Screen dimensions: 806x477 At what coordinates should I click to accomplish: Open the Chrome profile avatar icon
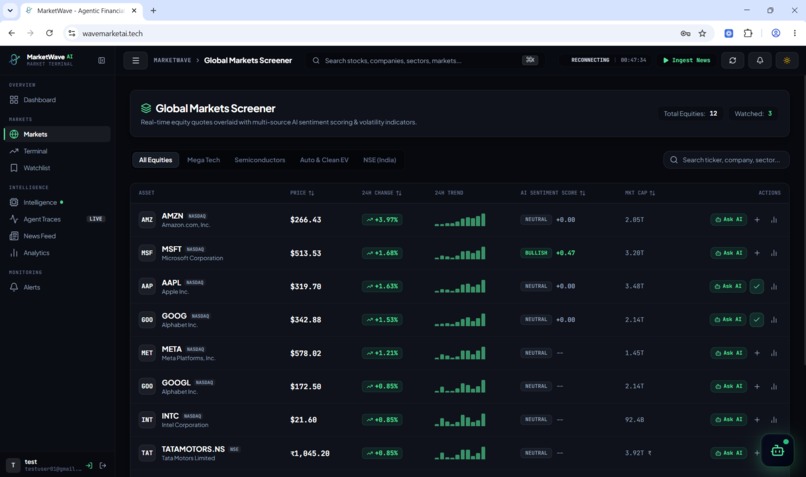pyautogui.click(x=776, y=33)
